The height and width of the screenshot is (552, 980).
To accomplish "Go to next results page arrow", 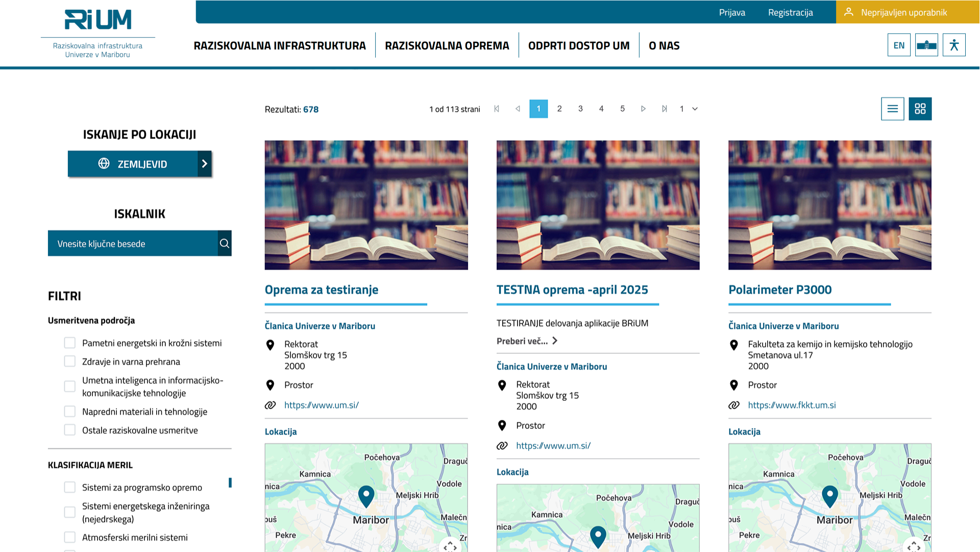I will coord(643,109).
